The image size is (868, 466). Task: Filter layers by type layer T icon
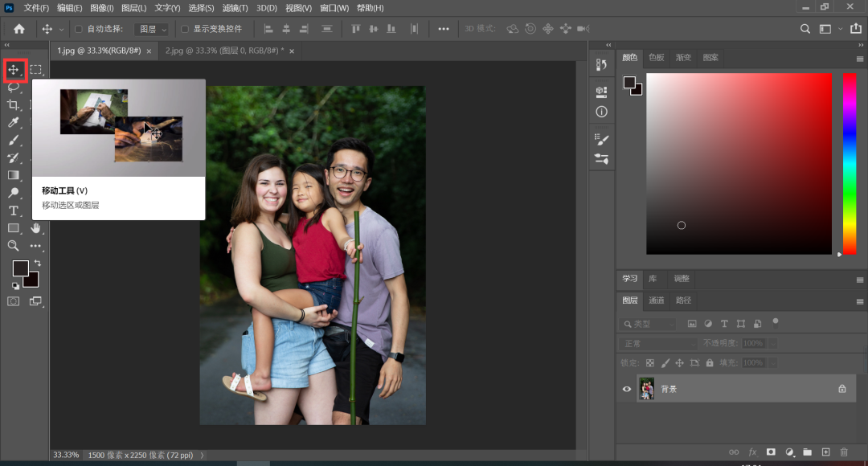pyautogui.click(x=724, y=324)
